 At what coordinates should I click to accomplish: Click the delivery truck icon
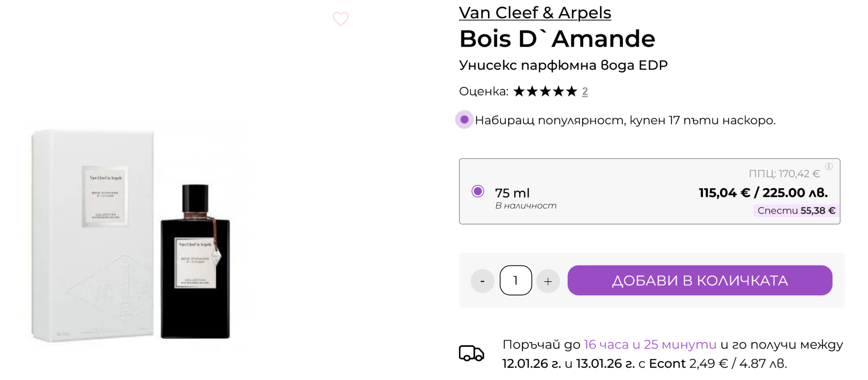(x=471, y=353)
